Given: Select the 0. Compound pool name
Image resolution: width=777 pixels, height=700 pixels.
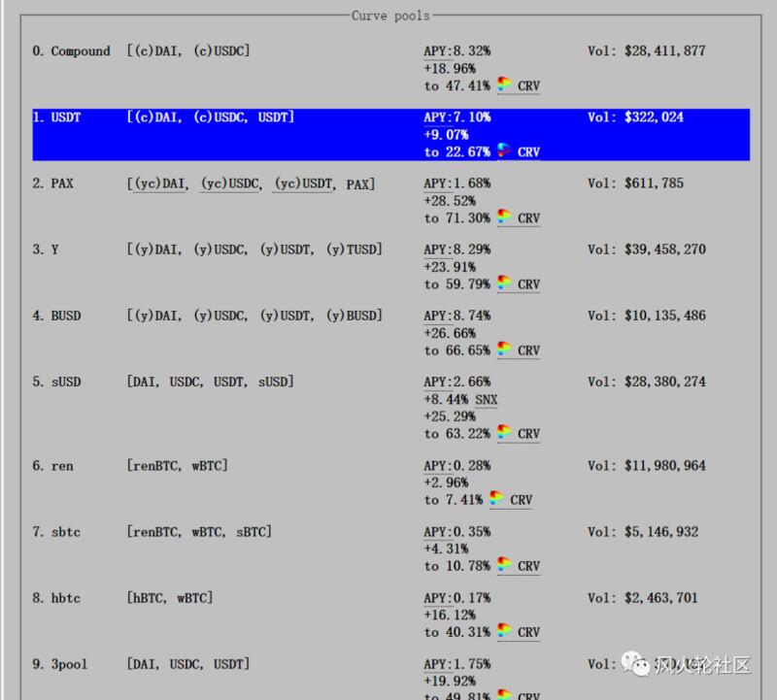Looking at the screenshot, I should tap(71, 51).
